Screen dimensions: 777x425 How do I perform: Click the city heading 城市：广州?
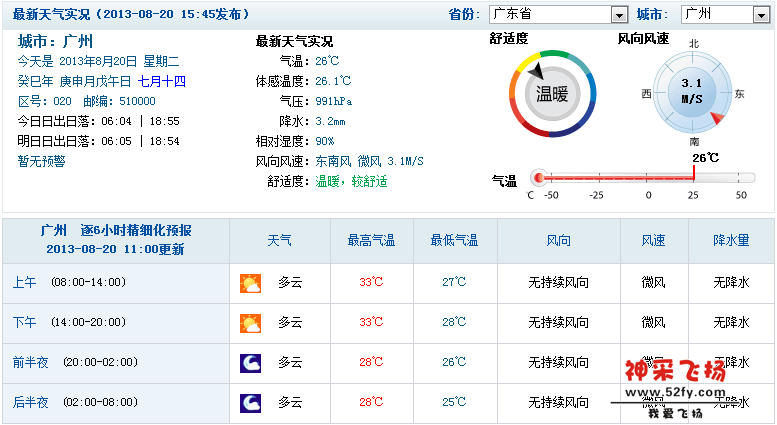[x=55, y=41]
